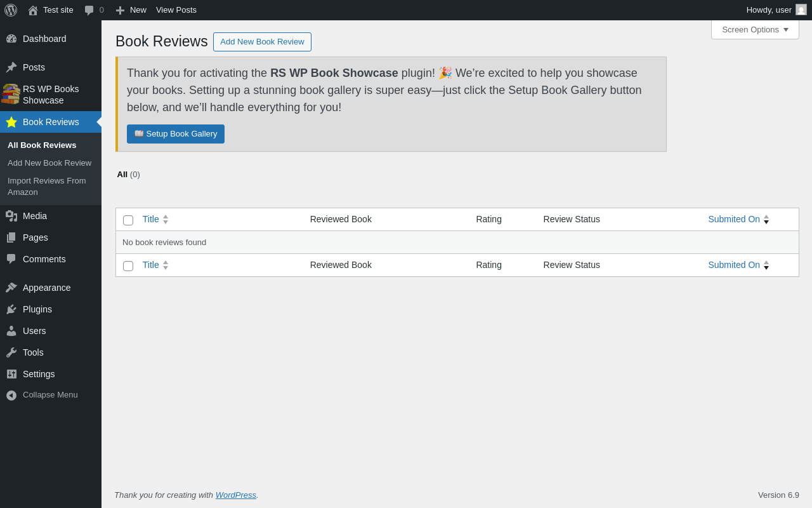Click the Media icon in the sidebar
Image resolution: width=812 pixels, height=508 pixels.
coord(11,216)
